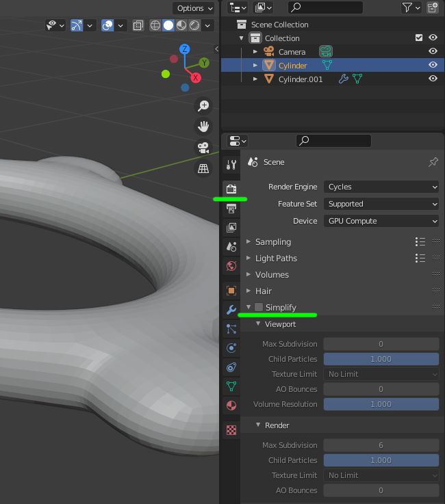Open gizmo options dropdown arrow
This screenshot has width=445, height=504.
click(x=90, y=25)
